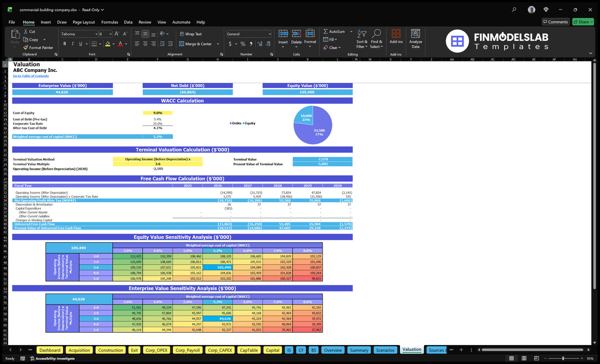Click the Analyze Data icon
Viewport: 600px width, 364px height.
coord(415,33)
